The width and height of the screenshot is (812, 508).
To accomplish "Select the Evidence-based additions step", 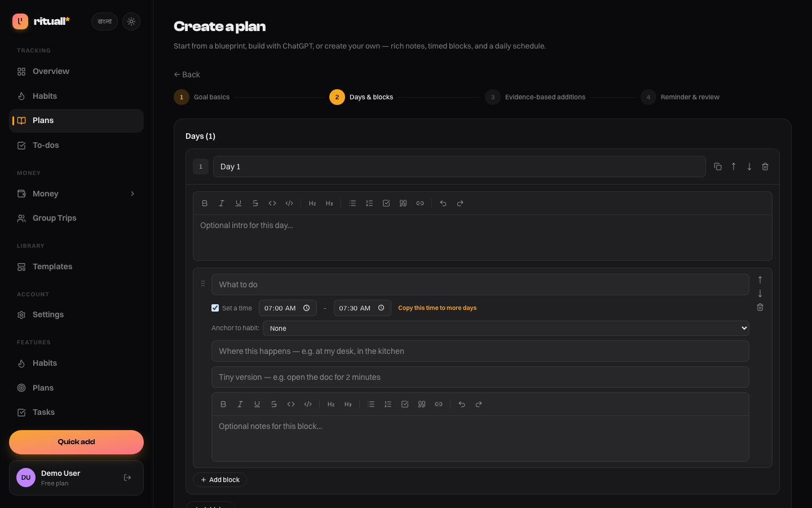I will 535,97.
